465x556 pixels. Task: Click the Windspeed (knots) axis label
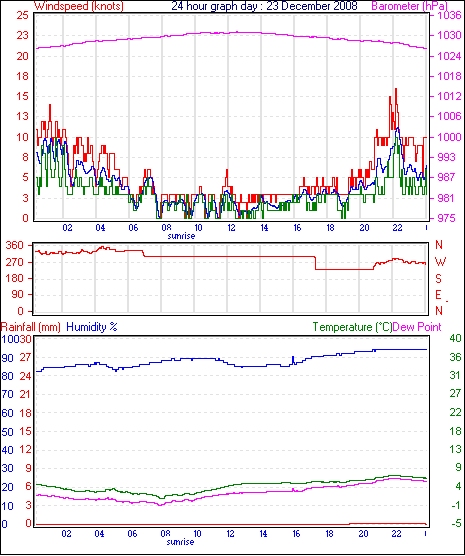click(x=79, y=6)
